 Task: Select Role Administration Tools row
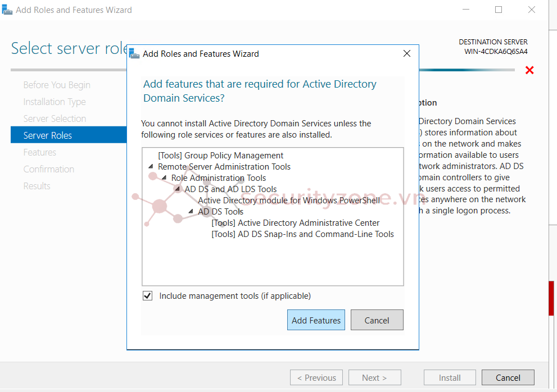coord(219,178)
